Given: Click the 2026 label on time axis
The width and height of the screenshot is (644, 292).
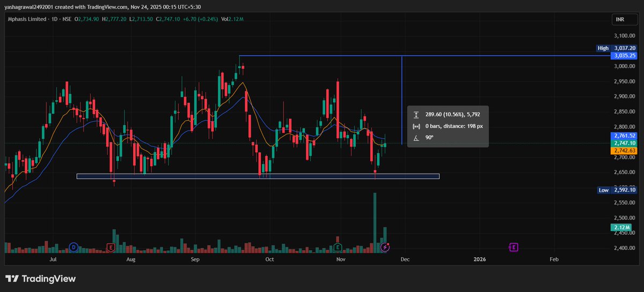Looking at the screenshot, I should [480, 259].
